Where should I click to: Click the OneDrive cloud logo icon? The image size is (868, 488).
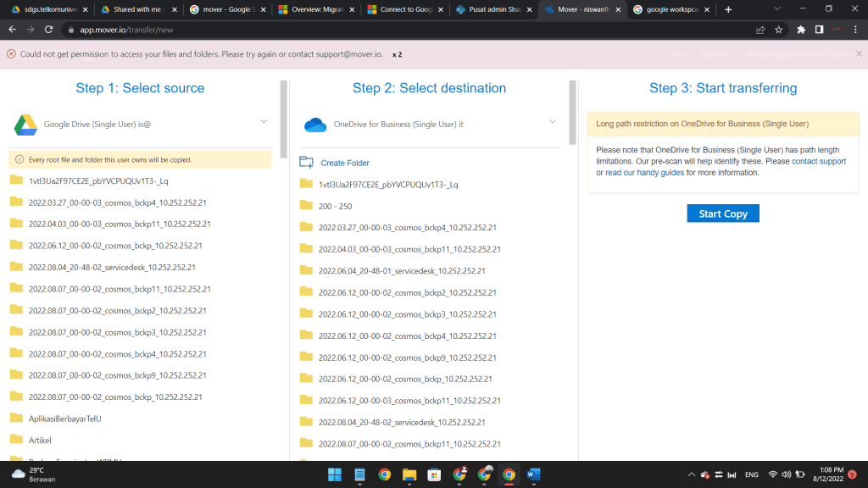tap(315, 125)
